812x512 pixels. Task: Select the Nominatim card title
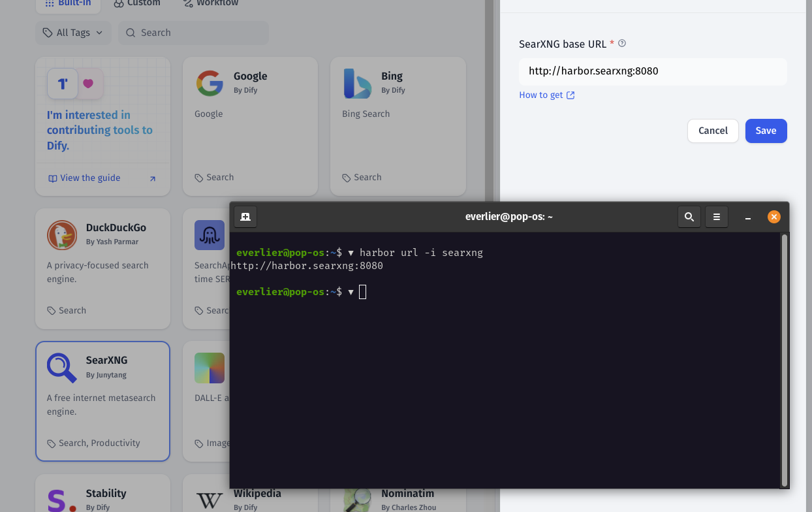pyautogui.click(x=408, y=494)
